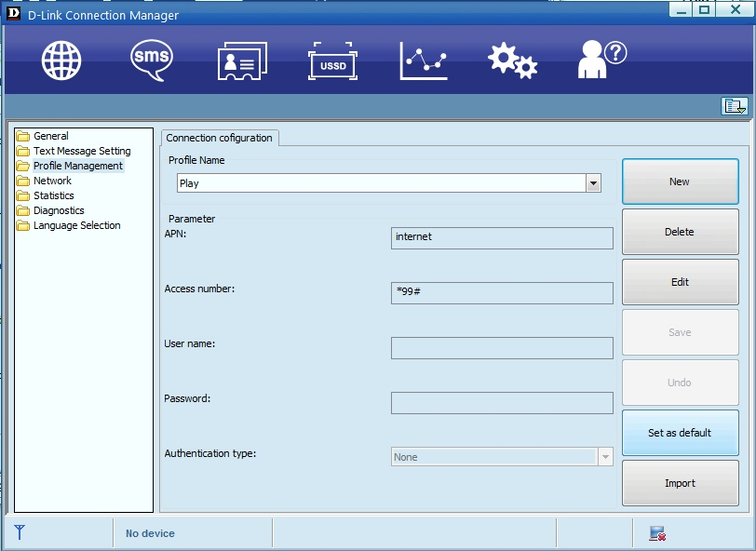This screenshot has width=756, height=551.
Task: Open the settings gears icon
Action: pos(512,60)
